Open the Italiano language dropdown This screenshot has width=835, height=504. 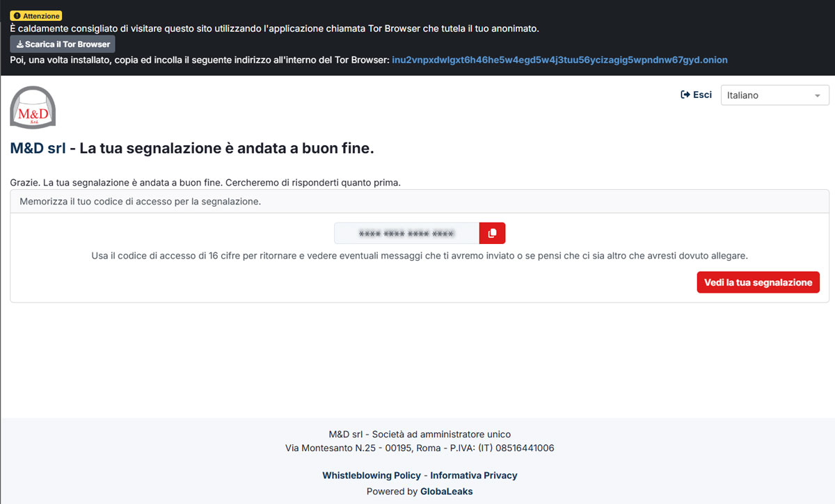[x=774, y=95]
